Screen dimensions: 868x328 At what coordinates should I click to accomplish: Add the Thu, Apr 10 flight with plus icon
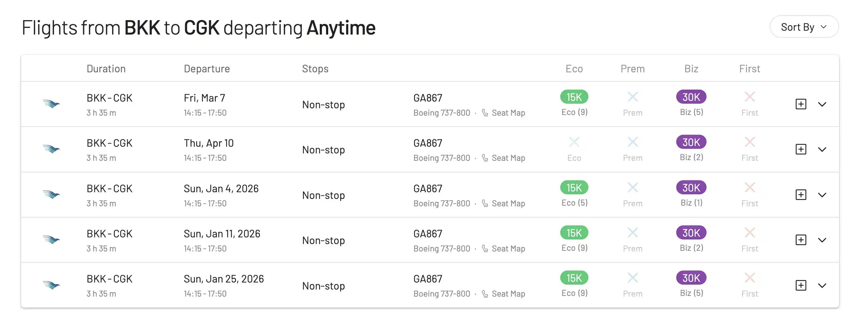point(801,149)
